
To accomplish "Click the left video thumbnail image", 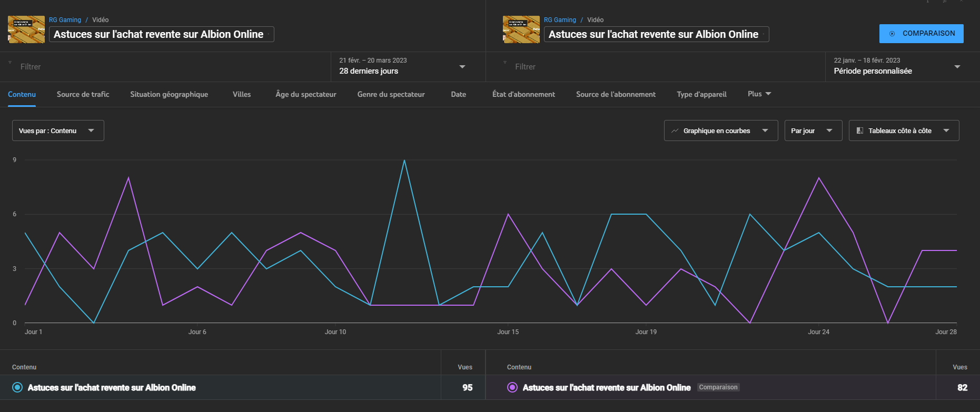I will [x=26, y=29].
